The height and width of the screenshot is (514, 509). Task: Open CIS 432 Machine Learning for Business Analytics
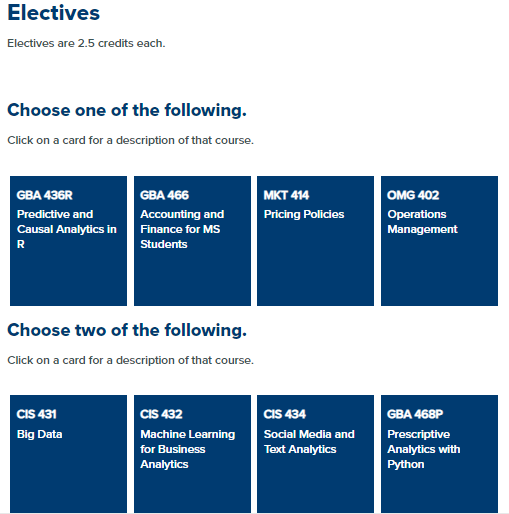[x=192, y=454]
